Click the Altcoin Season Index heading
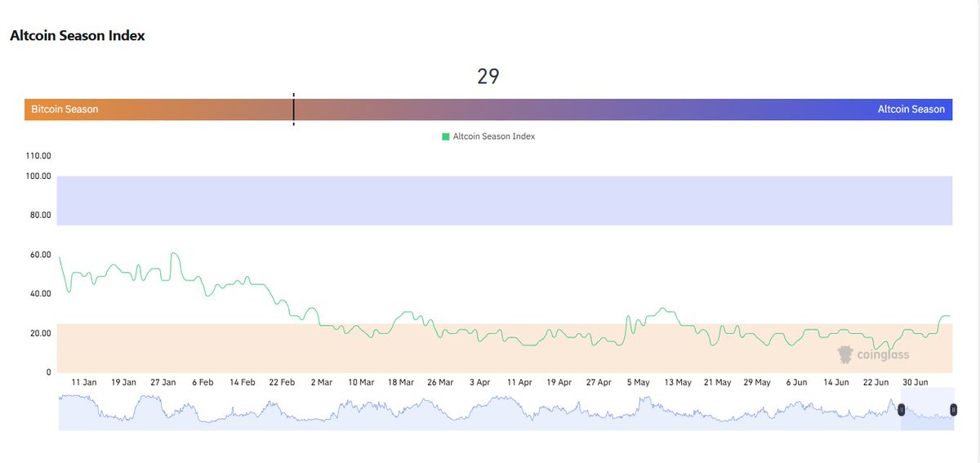This screenshot has width=980, height=463. [78, 36]
